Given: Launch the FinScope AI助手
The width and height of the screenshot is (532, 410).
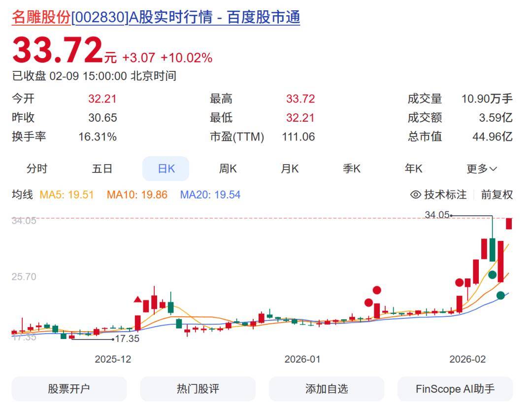Looking at the screenshot, I should coord(455,389).
